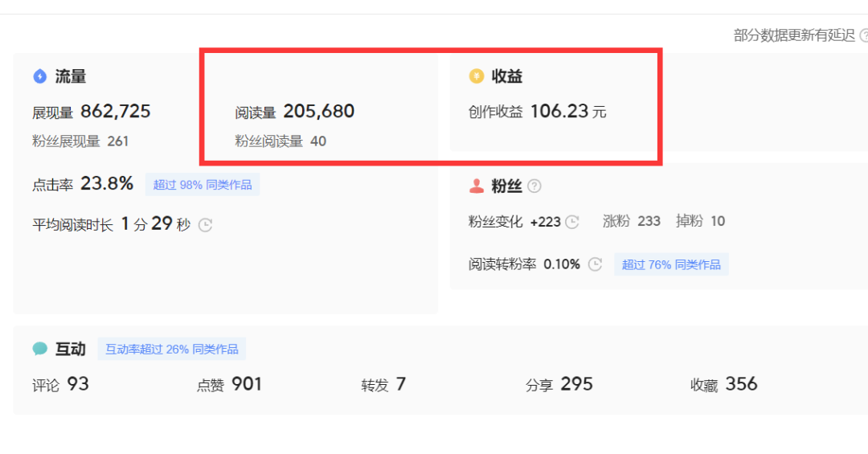The height and width of the screenshot is (454, 868).
Task: Click clock icon next to 粉丝变化 +223
Action: [572, 222]
